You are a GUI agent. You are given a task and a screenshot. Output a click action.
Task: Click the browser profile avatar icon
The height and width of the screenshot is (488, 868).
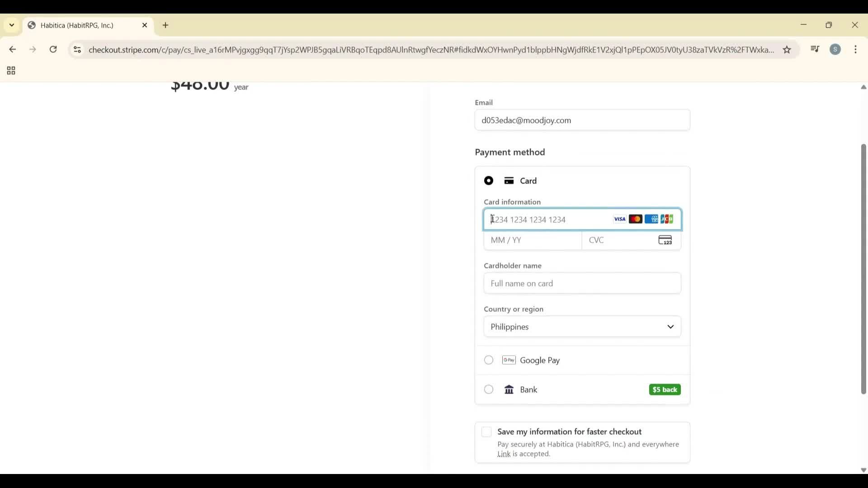(x=836, y=50)
